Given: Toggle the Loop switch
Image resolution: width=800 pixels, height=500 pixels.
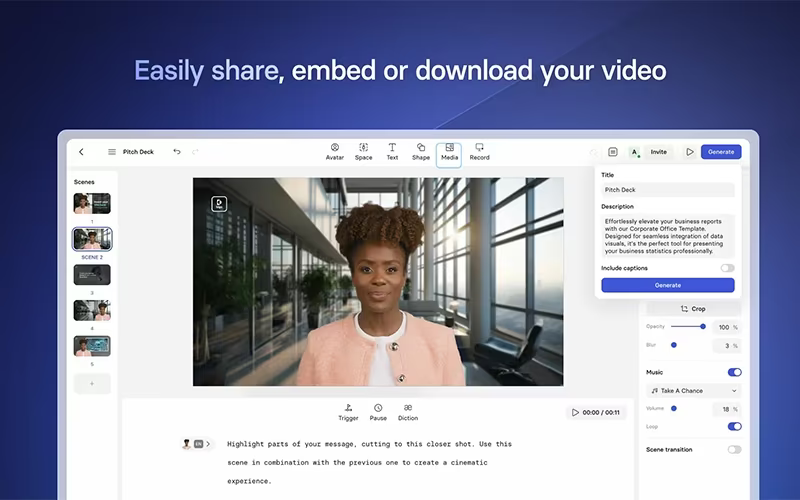Looking at the screenshot, I should point(735,427).
